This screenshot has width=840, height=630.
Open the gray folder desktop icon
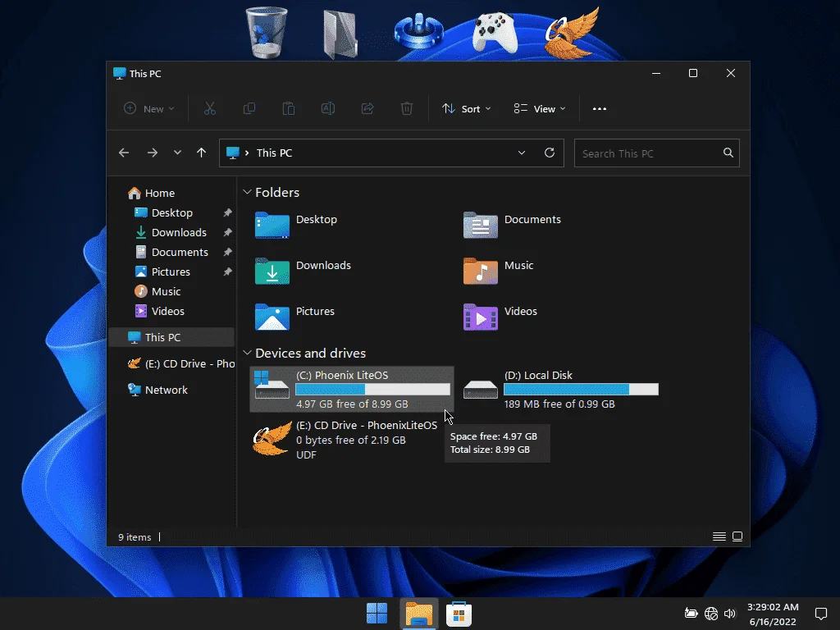point(340,34)
